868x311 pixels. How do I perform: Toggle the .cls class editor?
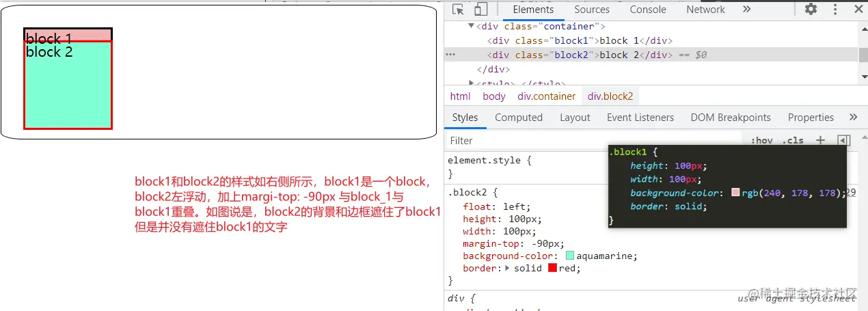(793, 140)
